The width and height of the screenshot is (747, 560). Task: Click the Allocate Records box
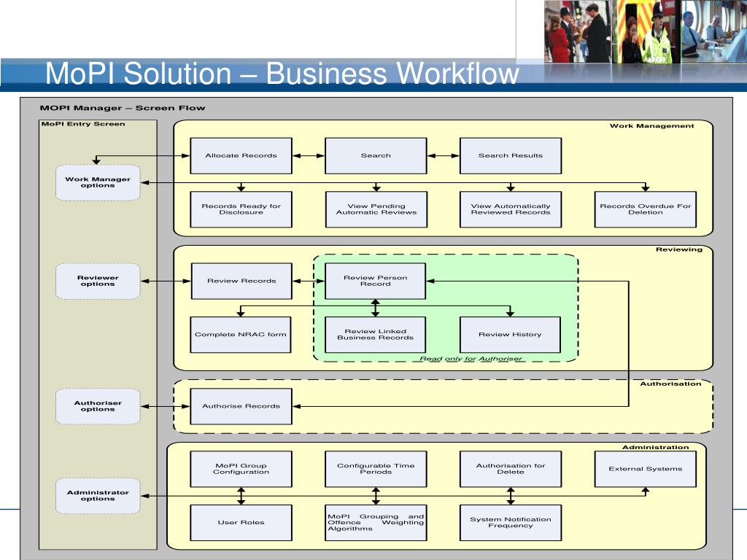pos(241,156)
